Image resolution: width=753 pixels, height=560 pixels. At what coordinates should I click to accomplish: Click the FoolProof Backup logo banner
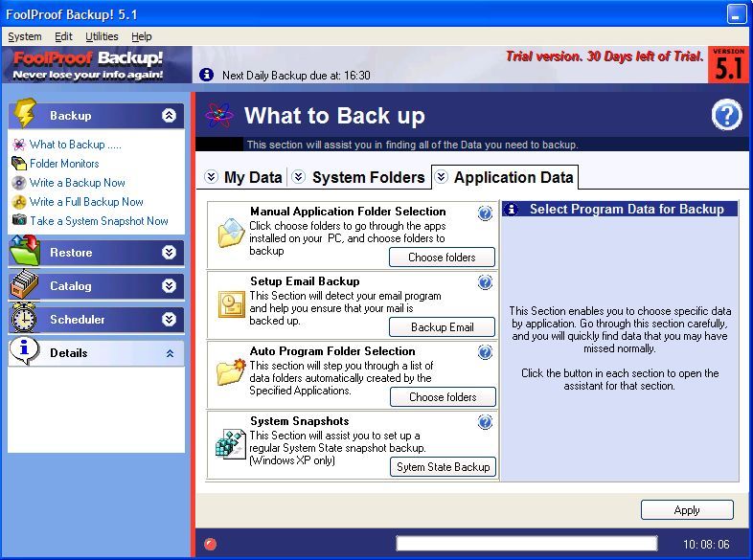96,65
